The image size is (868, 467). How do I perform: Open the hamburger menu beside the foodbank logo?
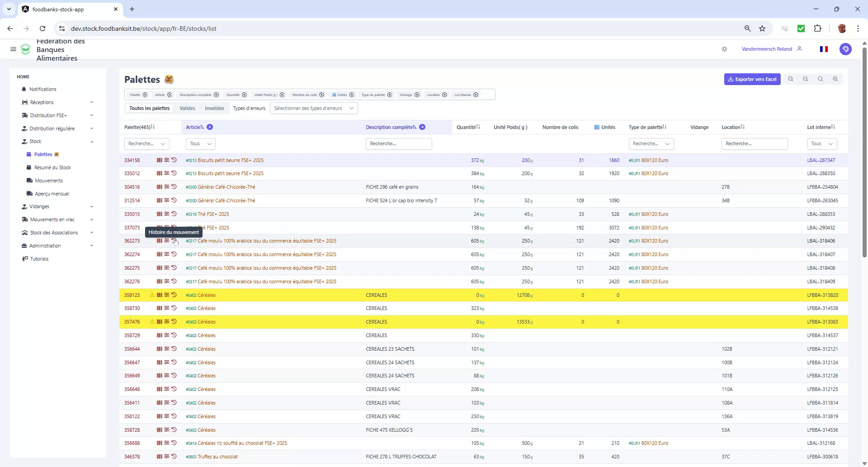click(13, 49)
